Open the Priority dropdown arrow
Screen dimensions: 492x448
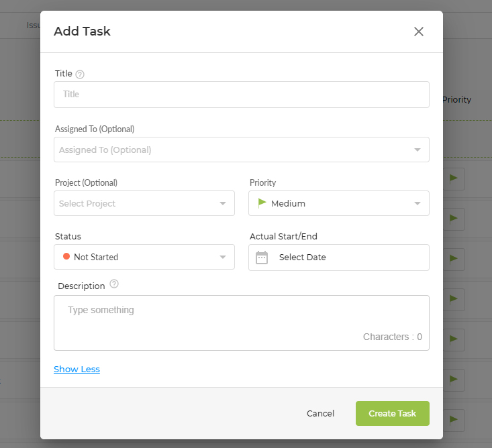[417, 203]
